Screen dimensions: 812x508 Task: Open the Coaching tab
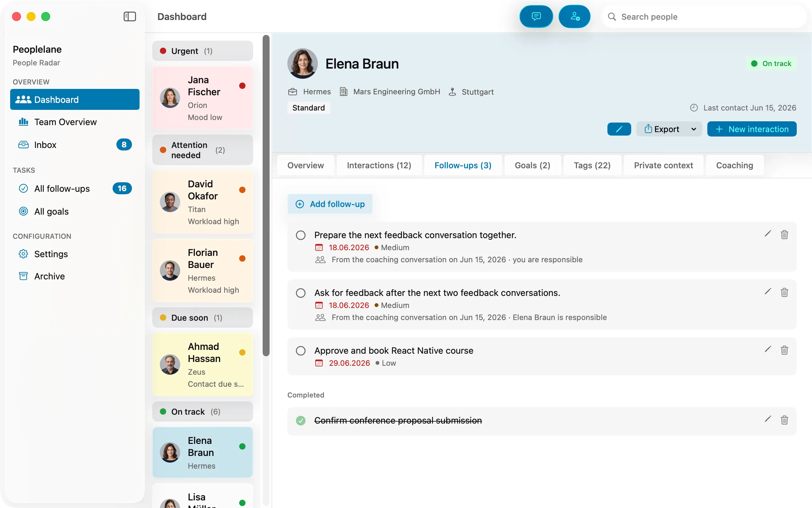(x=734, y=165)
